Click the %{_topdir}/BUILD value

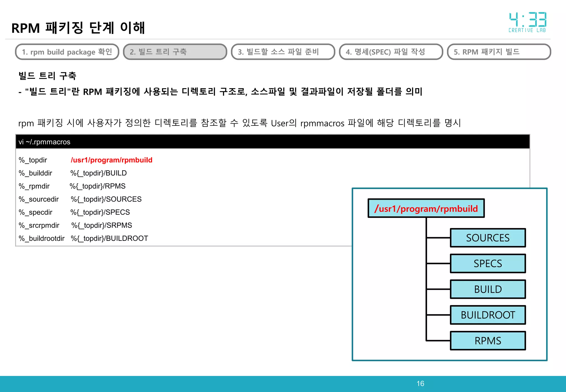[99, 173]
